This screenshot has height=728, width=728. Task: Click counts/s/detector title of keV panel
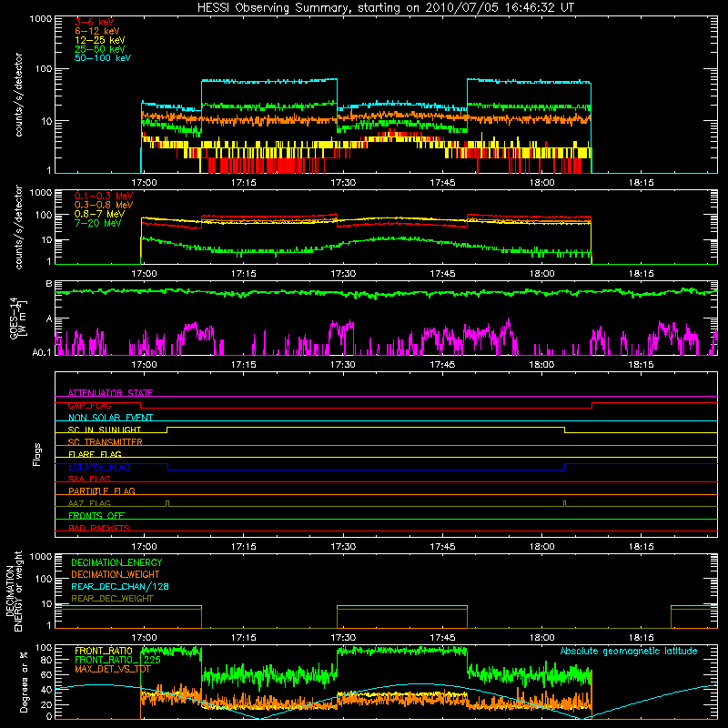tap(18, 95)
